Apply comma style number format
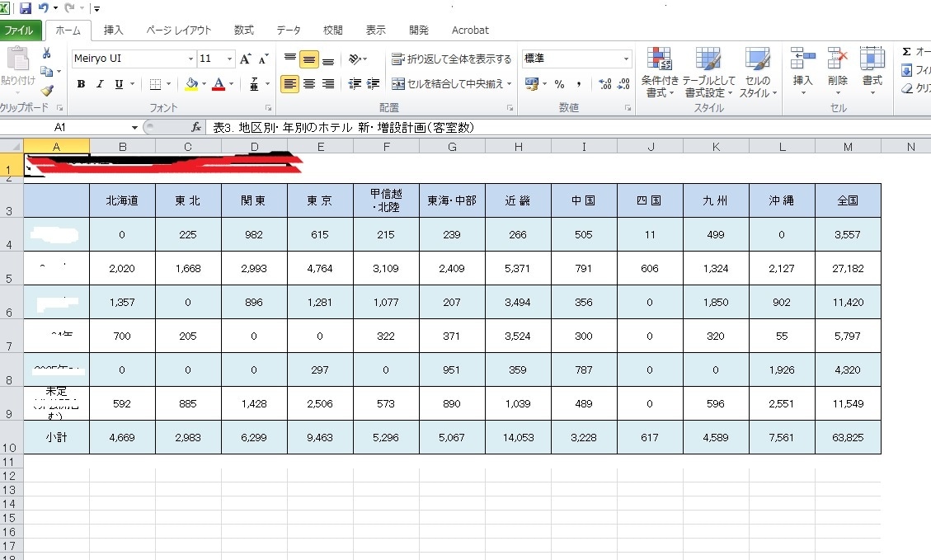Image resolution: width=931 pixels, height=560 pixels. pos(578,84)
